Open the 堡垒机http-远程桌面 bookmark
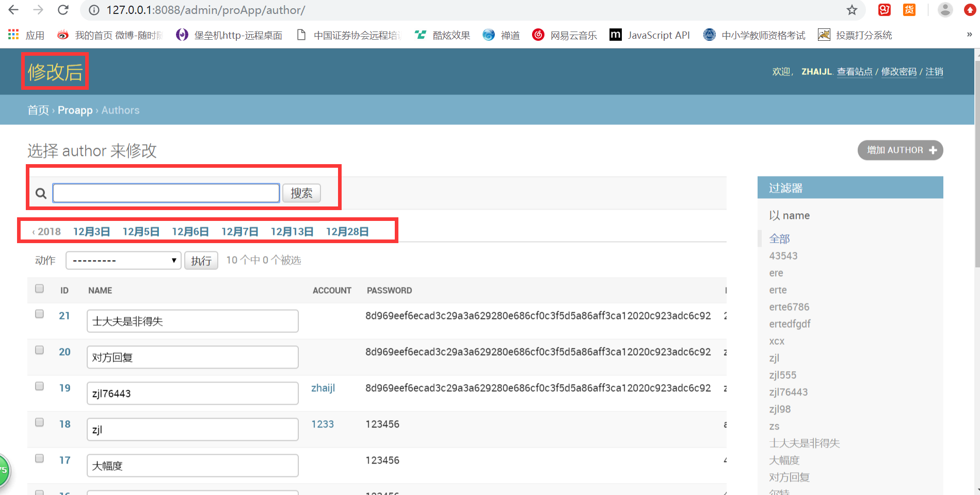Image resolution: width=980 pixels, height=495 pixels. 237,35
